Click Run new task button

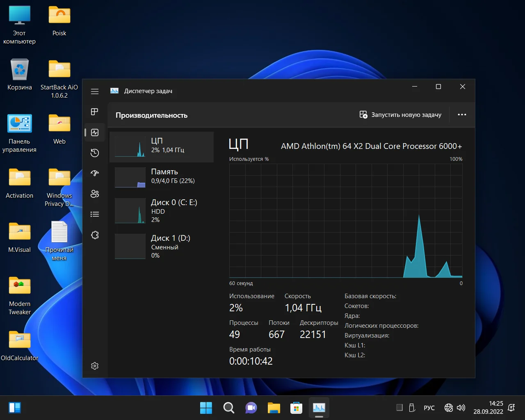pyautogui.click(x=400, y=115)
